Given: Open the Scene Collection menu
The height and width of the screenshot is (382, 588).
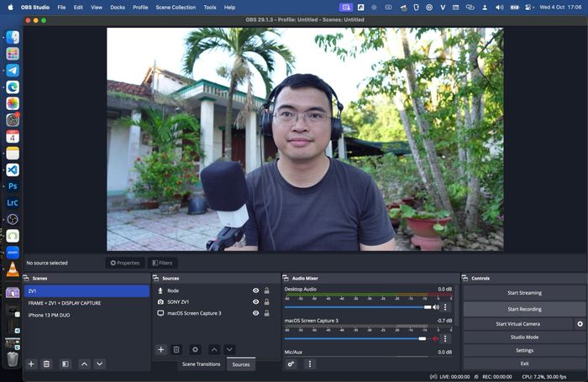Looking at the screenshot, I should (176, 7).
